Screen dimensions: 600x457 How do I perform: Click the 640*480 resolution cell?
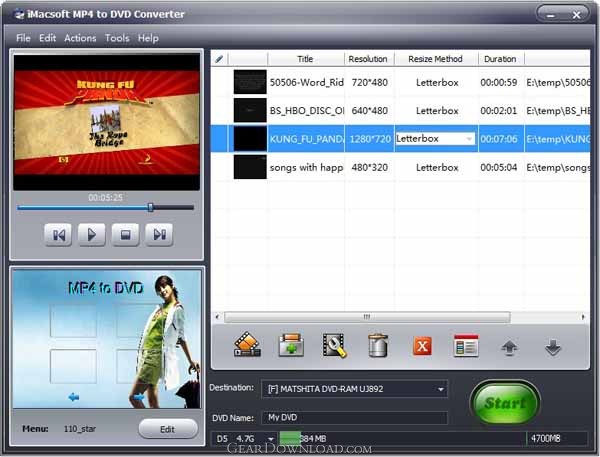369,111
